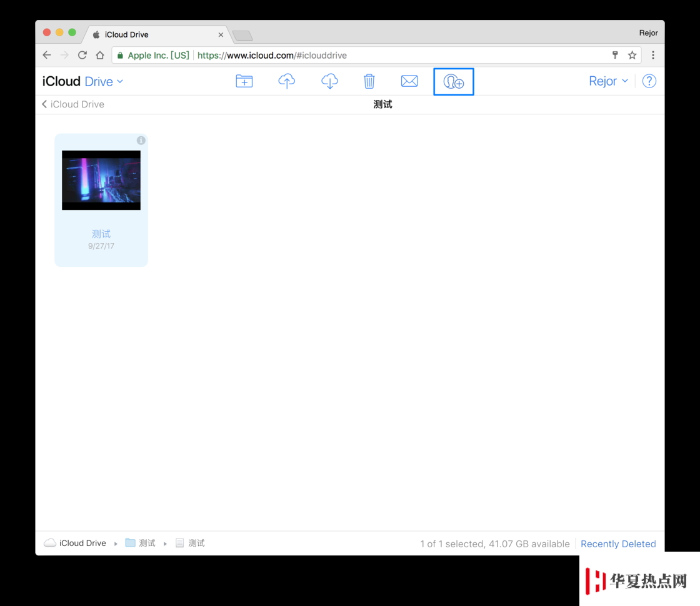This screenshot has width=700, height=606.
Task: Click the upload to cloud icon
Action: point(287,81)
